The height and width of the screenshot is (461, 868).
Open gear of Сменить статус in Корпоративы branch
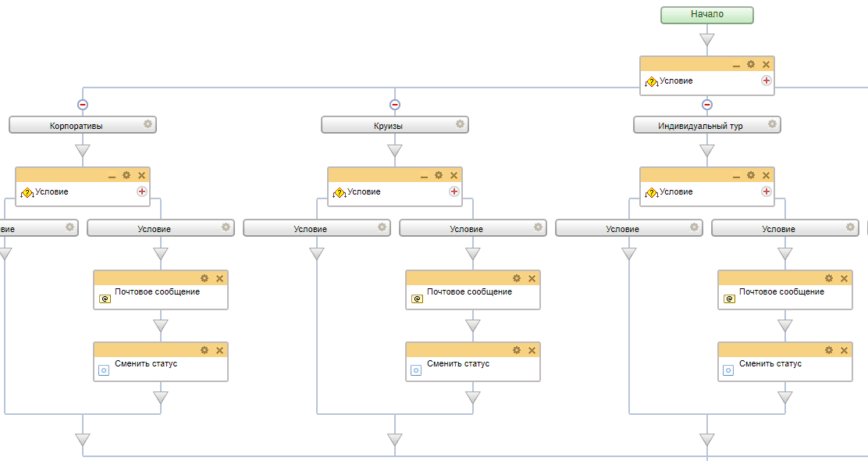[205, 350]
